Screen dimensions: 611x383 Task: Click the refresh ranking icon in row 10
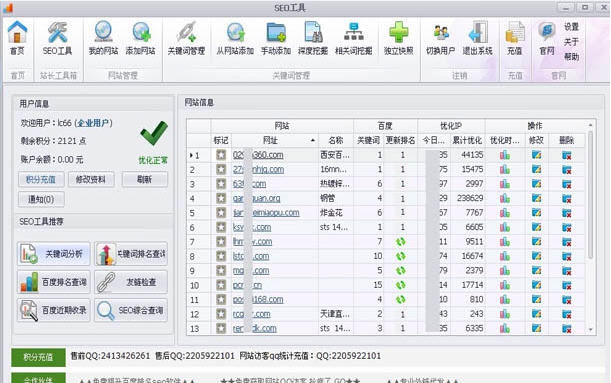401,285
